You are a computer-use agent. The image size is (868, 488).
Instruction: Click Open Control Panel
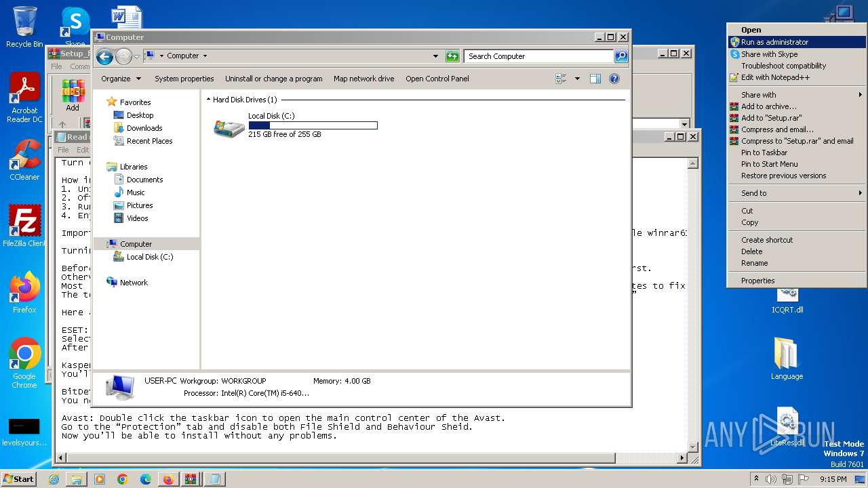(x=437, y=79)
